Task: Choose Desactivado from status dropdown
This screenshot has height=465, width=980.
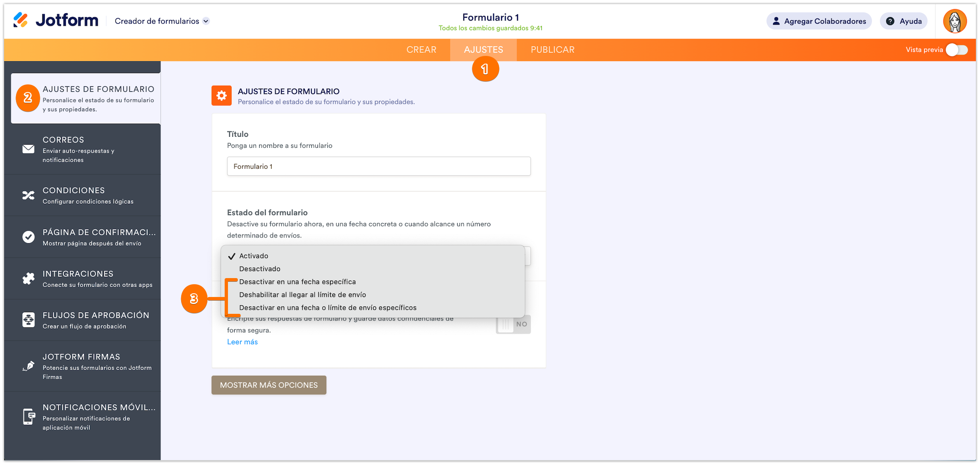Action: (260, 269)
